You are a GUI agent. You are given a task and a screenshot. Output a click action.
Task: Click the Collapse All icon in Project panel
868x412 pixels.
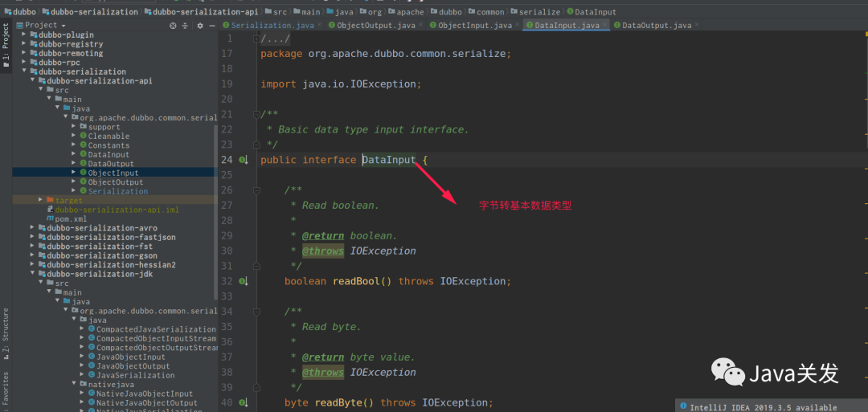pos(186,26)
